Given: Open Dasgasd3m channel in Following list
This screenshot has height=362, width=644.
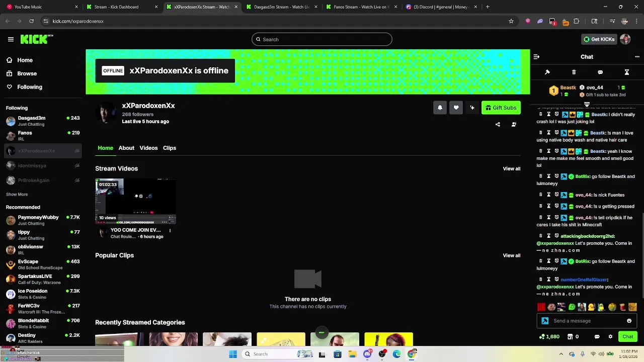Looking at the screenshot, I should pos(42,121).
